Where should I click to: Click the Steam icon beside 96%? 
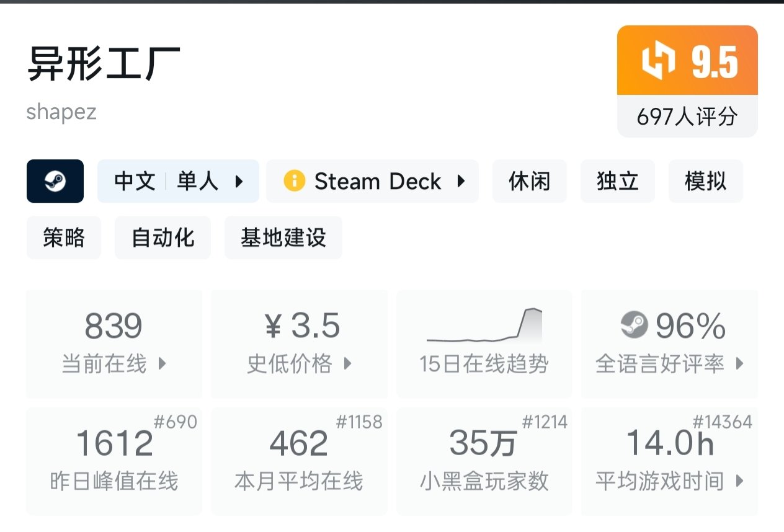(x=634, y=325)
